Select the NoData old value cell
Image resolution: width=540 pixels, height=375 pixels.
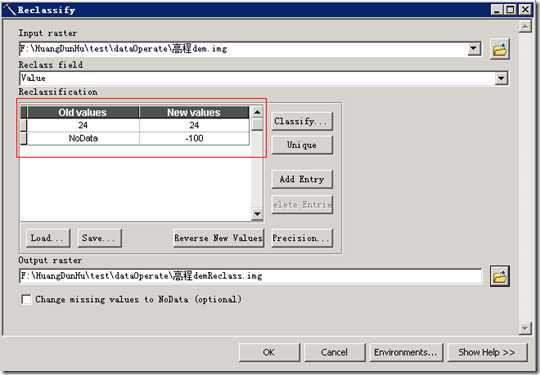(x=83, y=138)
